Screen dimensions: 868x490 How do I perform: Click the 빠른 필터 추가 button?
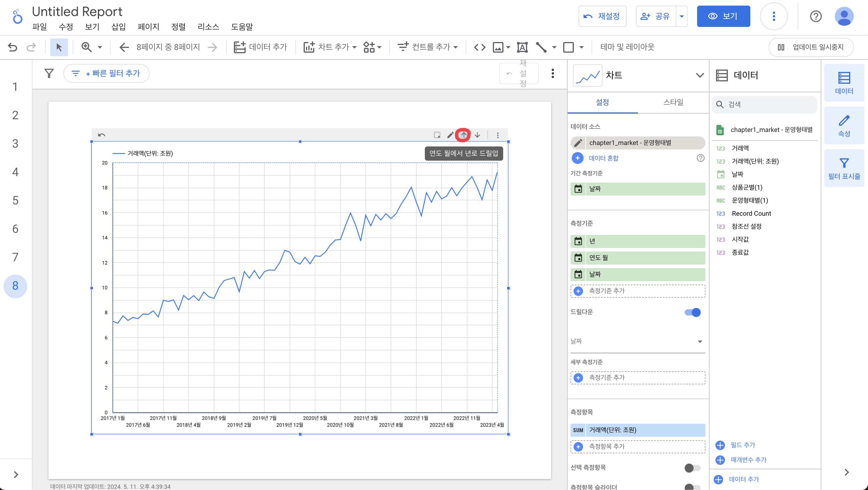[x=106, y=73]
